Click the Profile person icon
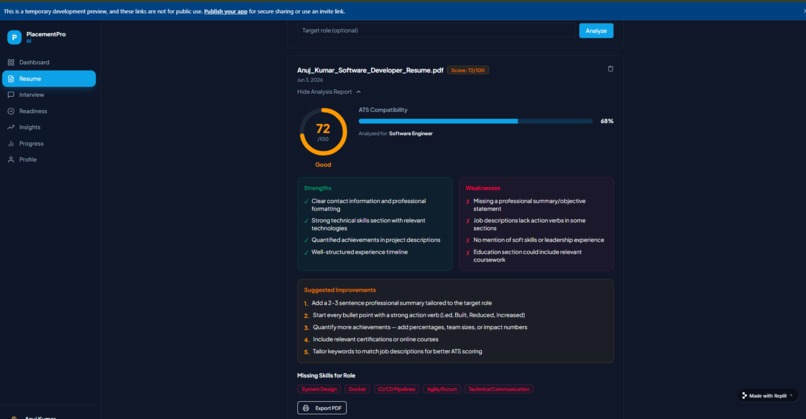Image resolution: width=806 pixels, height=419 pixels. [x=11, y=159]
